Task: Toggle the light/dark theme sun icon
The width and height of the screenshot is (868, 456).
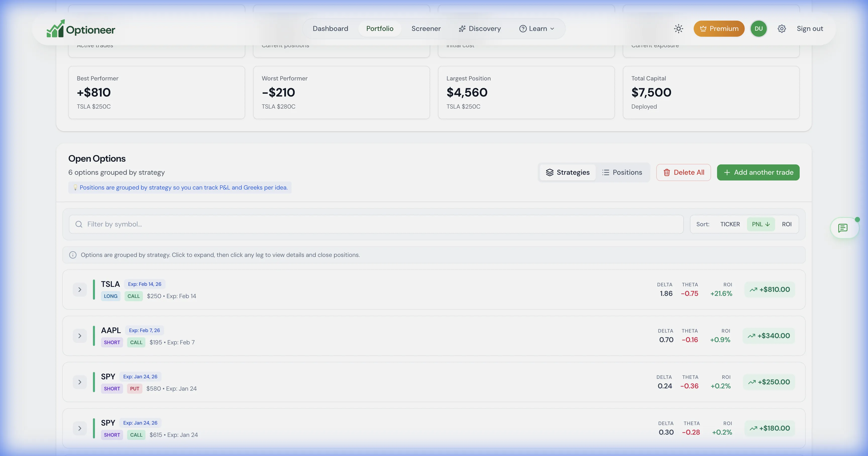Action: tap(678, 29)
